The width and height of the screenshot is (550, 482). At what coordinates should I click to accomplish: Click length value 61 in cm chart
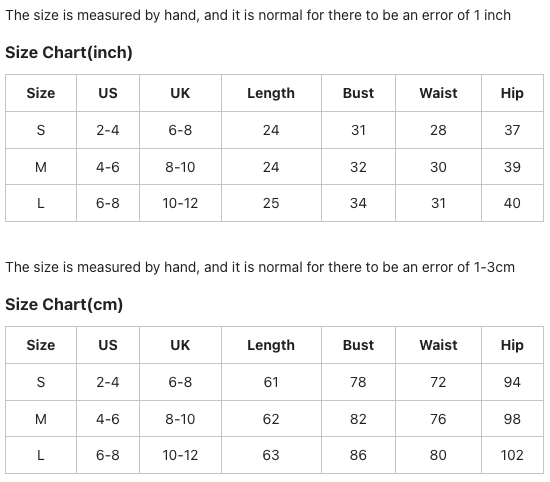click(271, 382)
